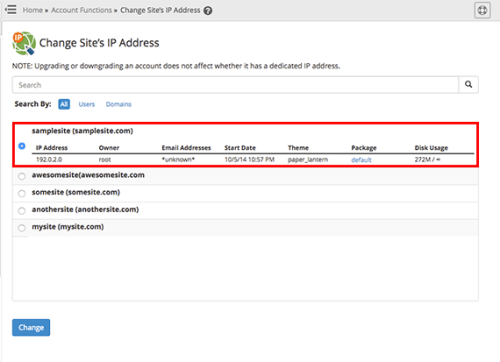Click the paper_lantern theme value
The width and height of the screenshot is (500, 362).
pos(308,160)
